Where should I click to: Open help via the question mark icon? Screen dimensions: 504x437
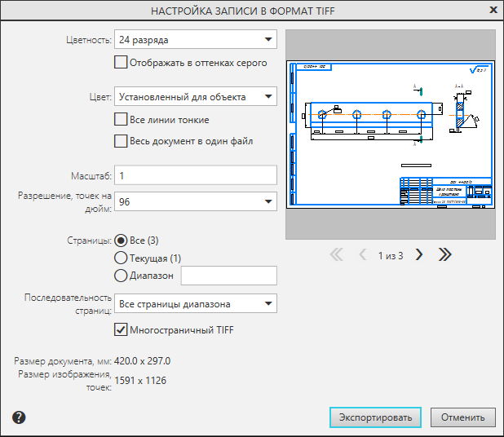tap(20, 417)
